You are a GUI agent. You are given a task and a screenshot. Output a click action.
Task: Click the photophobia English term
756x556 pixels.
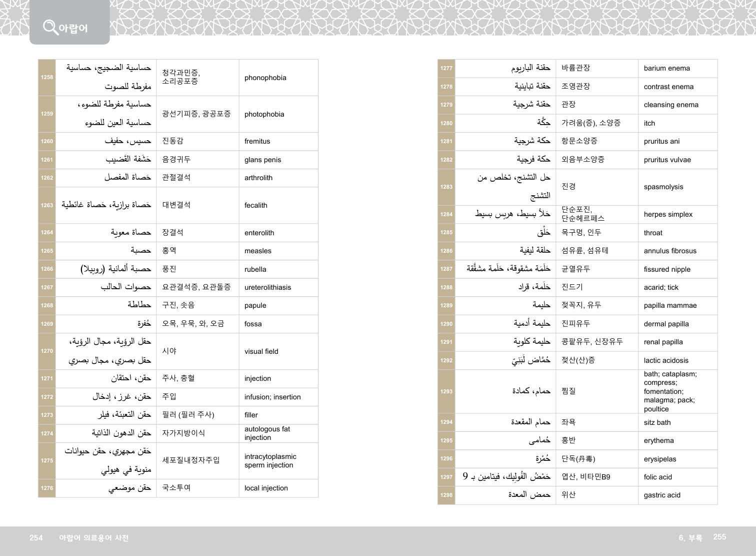coord(264,114)
